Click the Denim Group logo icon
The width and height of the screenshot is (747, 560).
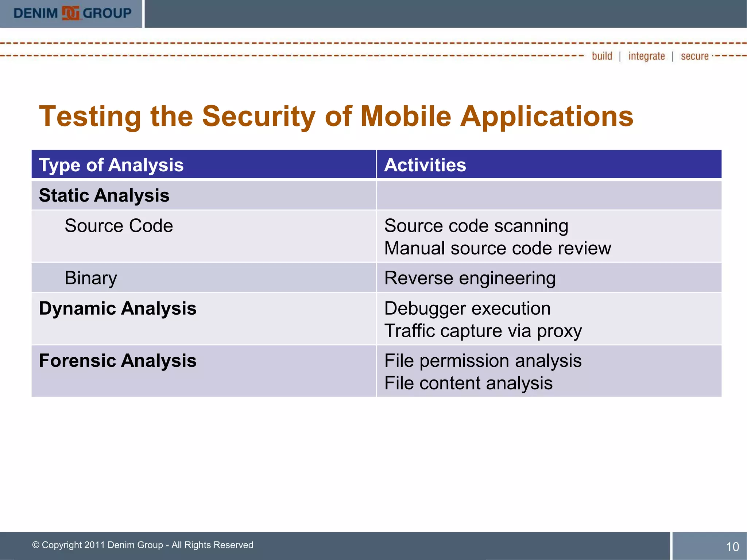[70, 13]
